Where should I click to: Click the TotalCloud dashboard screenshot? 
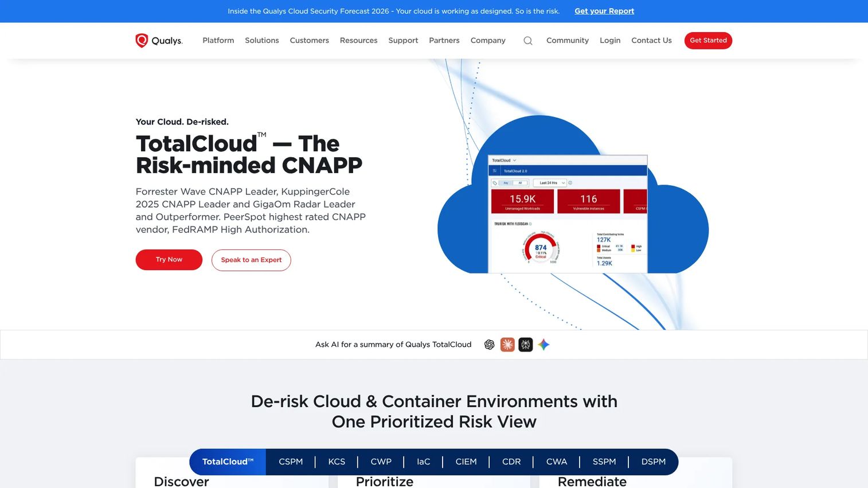click(568, 214)
